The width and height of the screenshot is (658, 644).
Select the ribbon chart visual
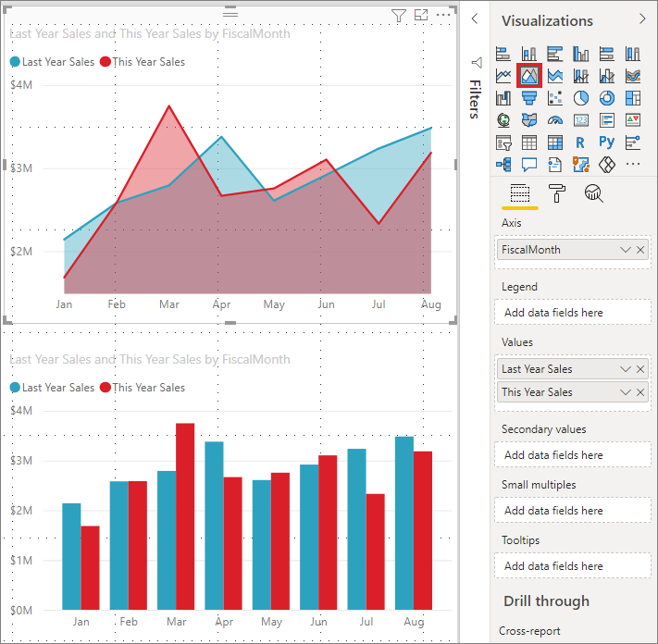[633, 76]
